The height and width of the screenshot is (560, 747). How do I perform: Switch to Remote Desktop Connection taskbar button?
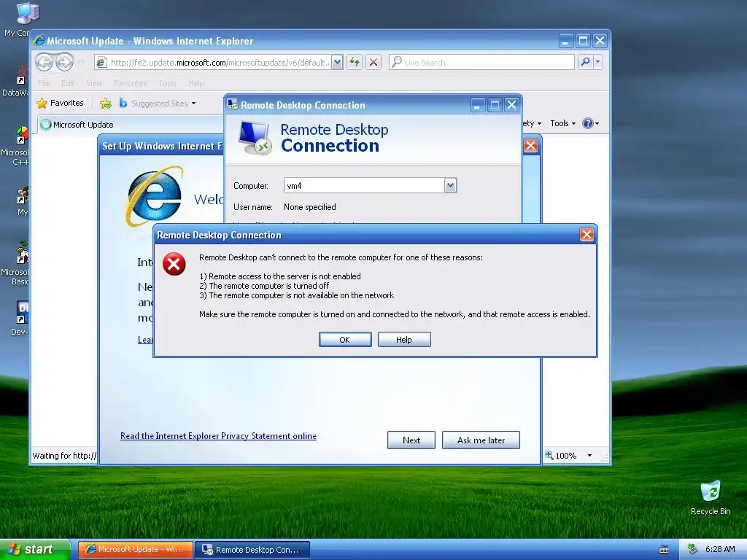tap(252, 550)
